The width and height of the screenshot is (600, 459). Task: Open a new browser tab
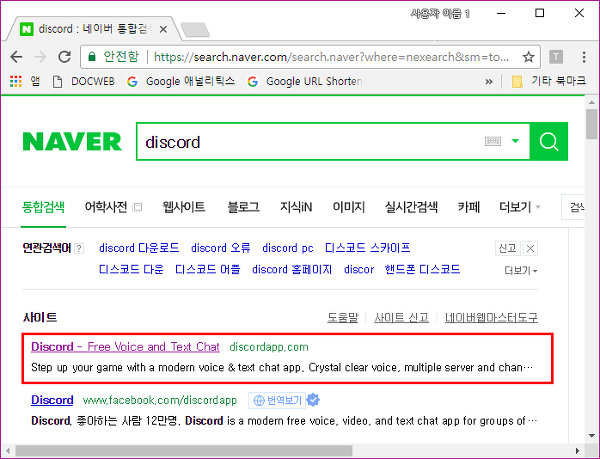[x=195, y=30]
